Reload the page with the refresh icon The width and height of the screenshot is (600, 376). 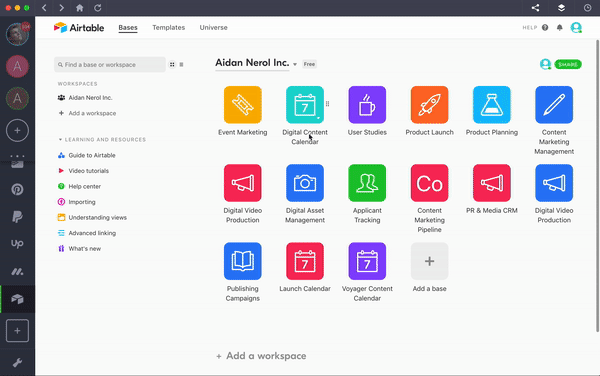coord(98,8)
